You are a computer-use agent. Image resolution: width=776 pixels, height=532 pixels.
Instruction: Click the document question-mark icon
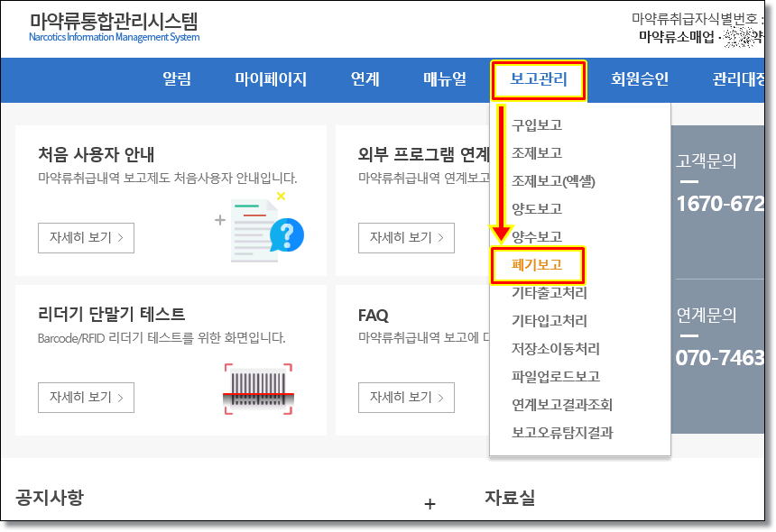click(268, 228)
